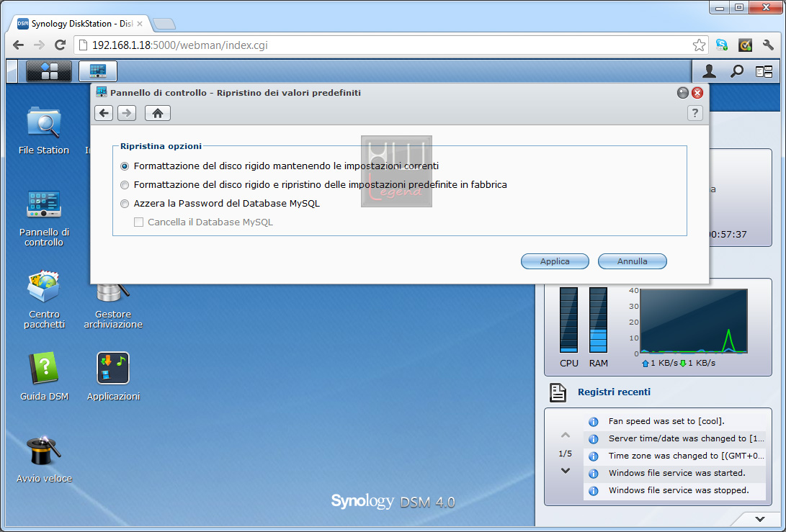Open the user account options icon
The height and width of the screenshot is (532, 786).
(x=709, y=72)
